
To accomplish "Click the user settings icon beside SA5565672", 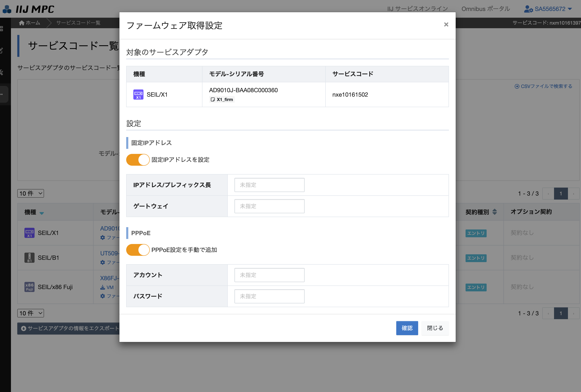I will pyautogui.click(x=528, y=9).
